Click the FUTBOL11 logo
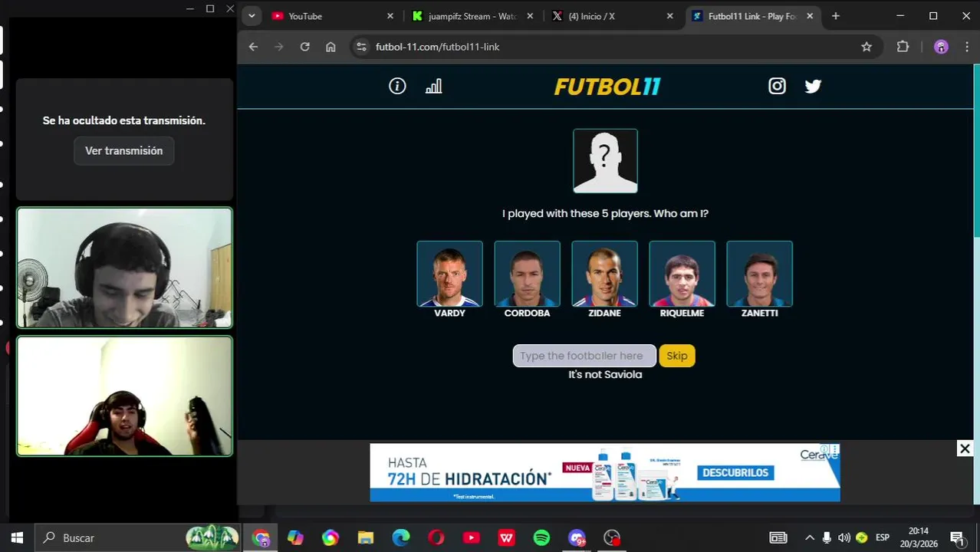Screen dimensions: 980x552 pyautogui.click(x=607, y=87)
